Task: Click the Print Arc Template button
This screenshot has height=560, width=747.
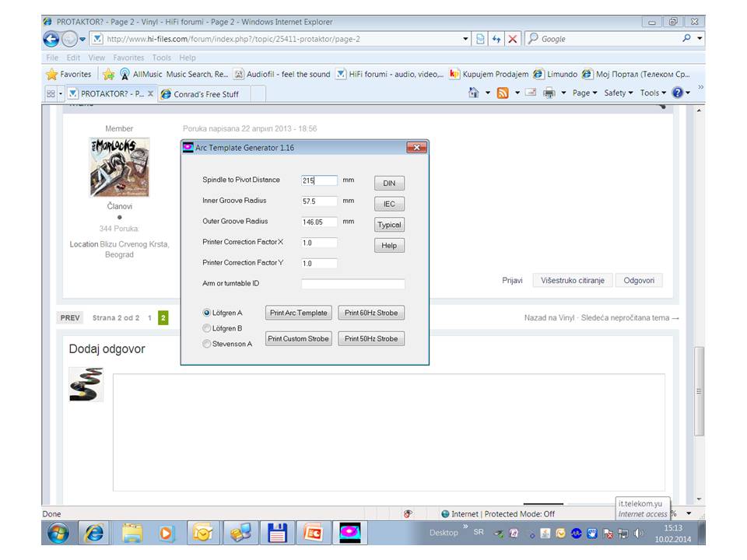Action: pos(299,313)
